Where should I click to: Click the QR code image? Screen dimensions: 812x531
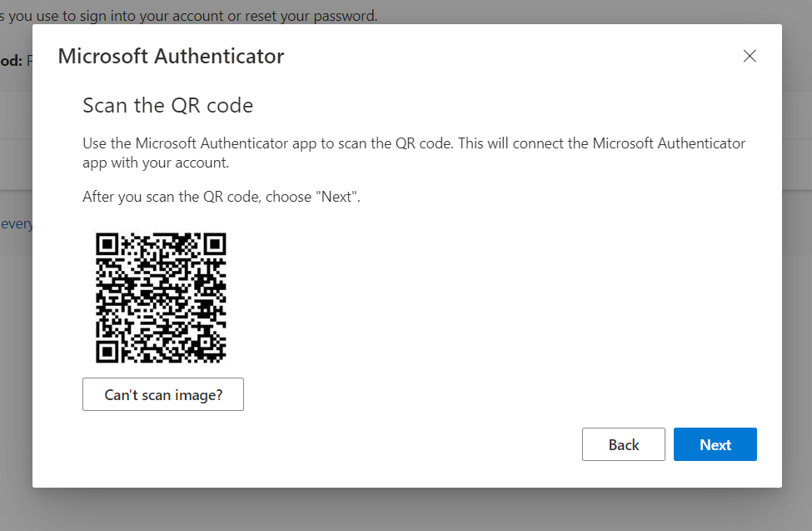pyautogui.click(x=161, y=298)
